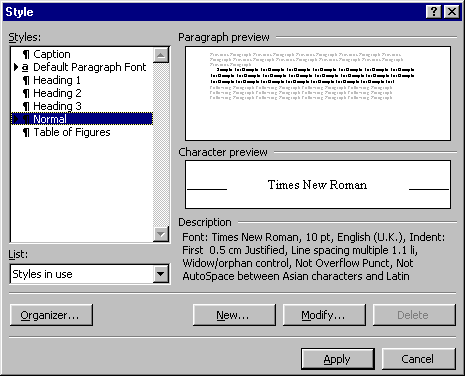465x376 pixels.
Task: Click the New style button
Action: [x=234, y=315]
